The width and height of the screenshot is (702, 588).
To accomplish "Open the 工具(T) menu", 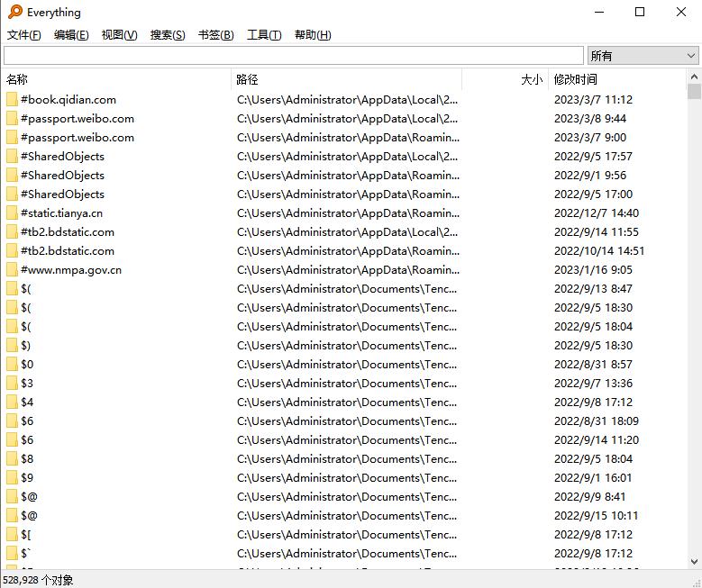I will pos(264,35).
